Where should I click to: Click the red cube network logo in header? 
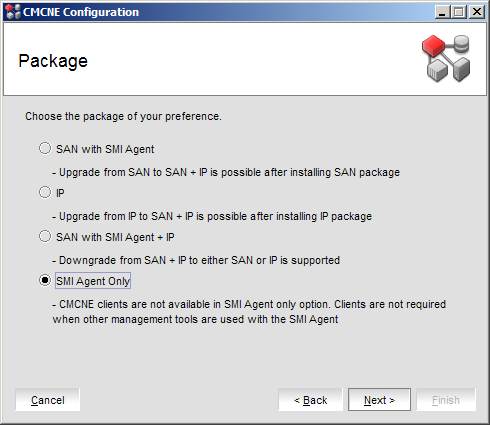click(446, 58)
